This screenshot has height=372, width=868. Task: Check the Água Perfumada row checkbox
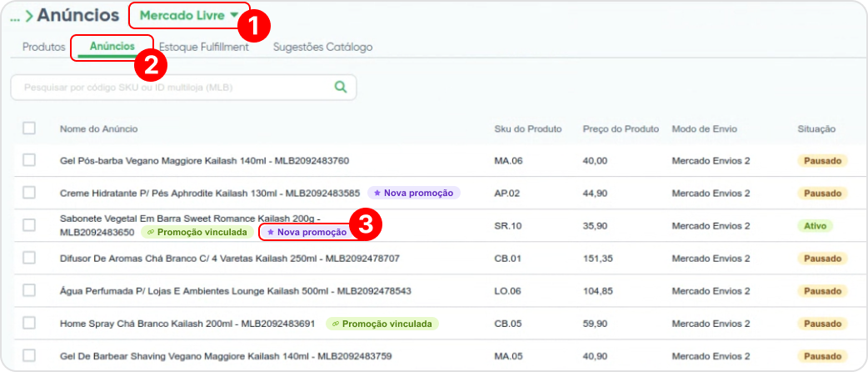tap(29, 290)
